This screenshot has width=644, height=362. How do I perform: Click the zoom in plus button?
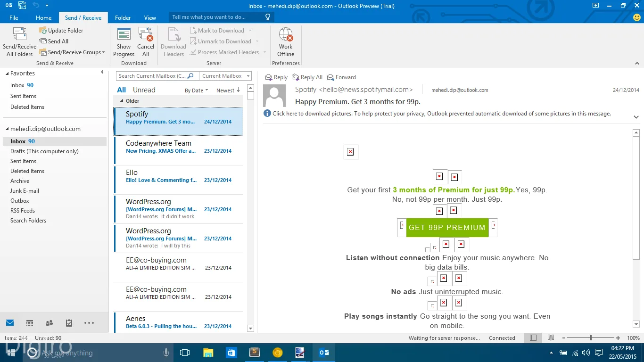point(618,338)
